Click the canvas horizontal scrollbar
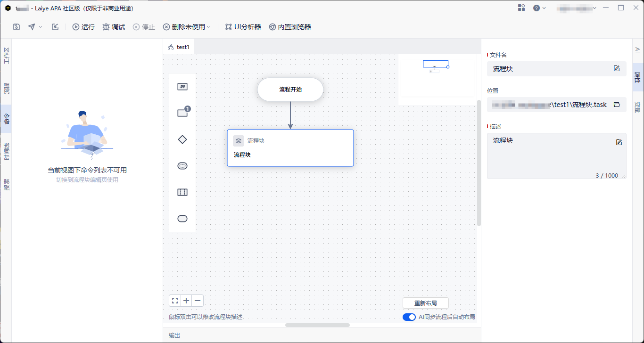The image size is (644, 343). click(x=317, y=325)
